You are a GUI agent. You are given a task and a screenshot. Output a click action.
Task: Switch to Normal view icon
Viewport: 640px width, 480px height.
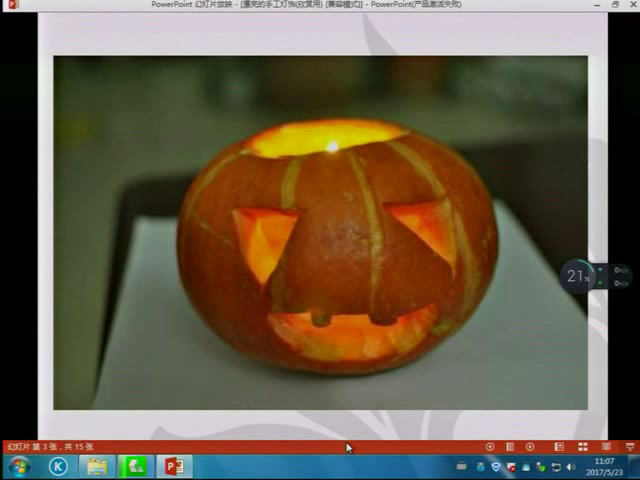pyautogui.click(x=559, y=447)
